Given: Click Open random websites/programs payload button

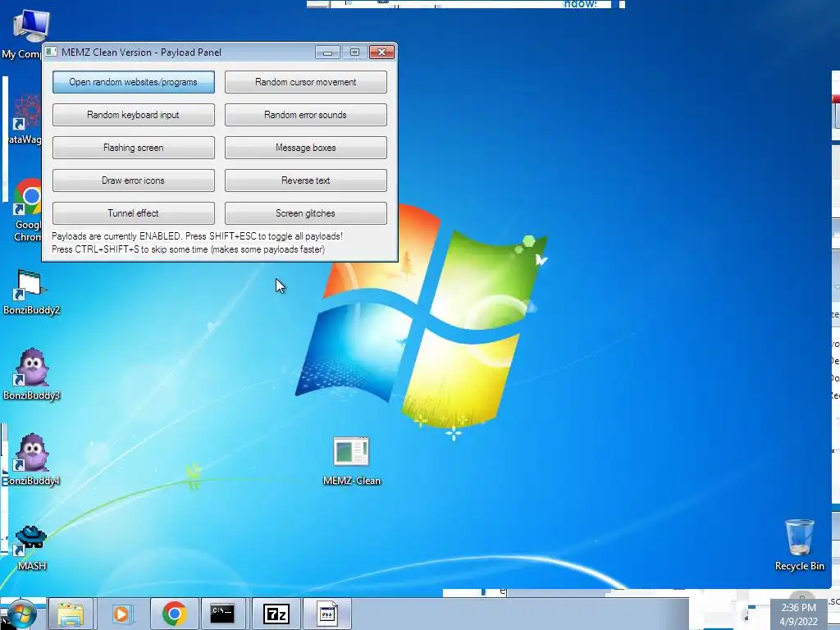Looking at the screenshot, I should coord(134,82).
